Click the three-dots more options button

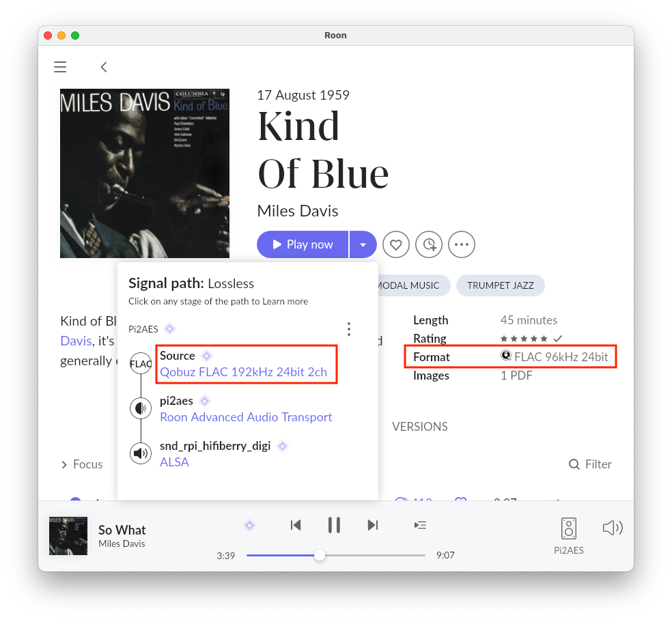[461, 244]
